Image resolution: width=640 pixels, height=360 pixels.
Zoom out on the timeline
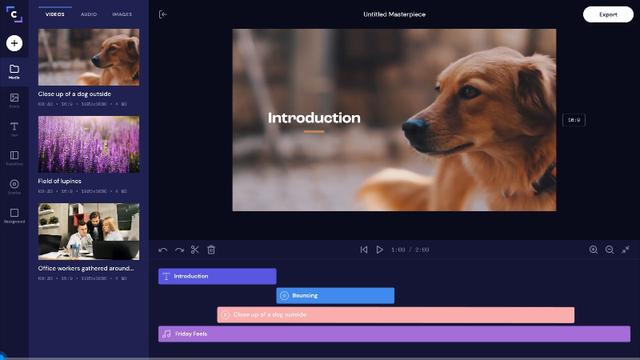tap(609, 250)
